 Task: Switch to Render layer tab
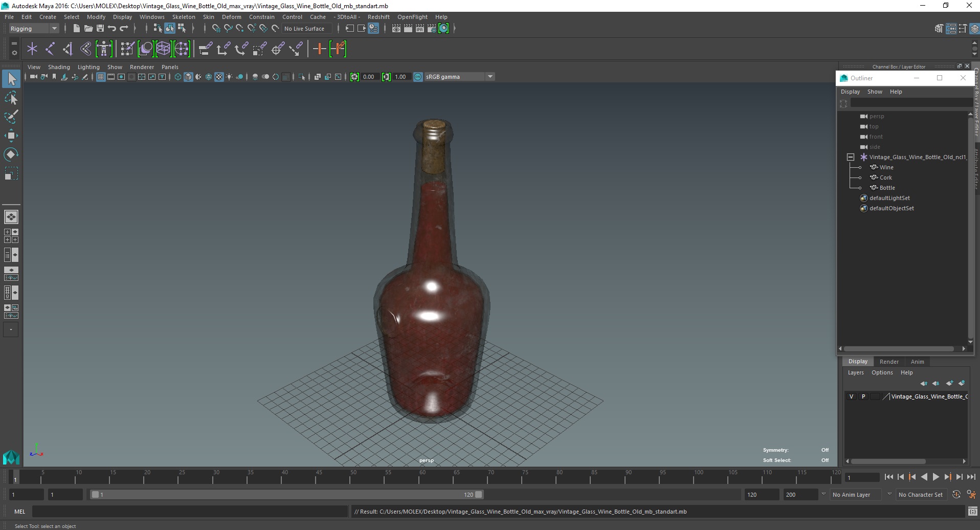(x=889, y=362)
